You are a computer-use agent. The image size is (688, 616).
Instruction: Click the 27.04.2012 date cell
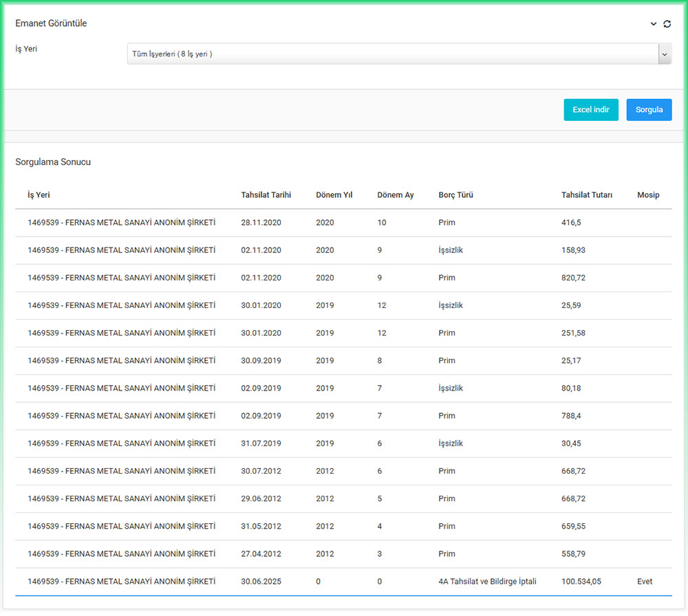pos(261,554)
